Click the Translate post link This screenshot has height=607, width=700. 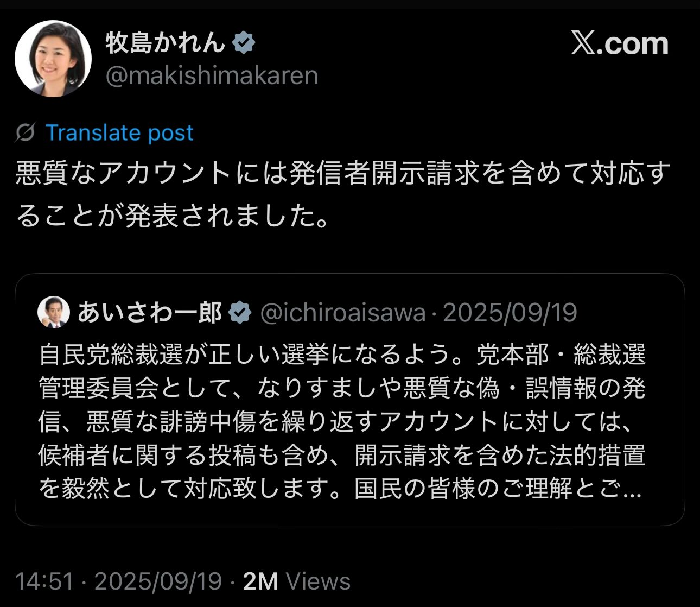click(119, 132)
